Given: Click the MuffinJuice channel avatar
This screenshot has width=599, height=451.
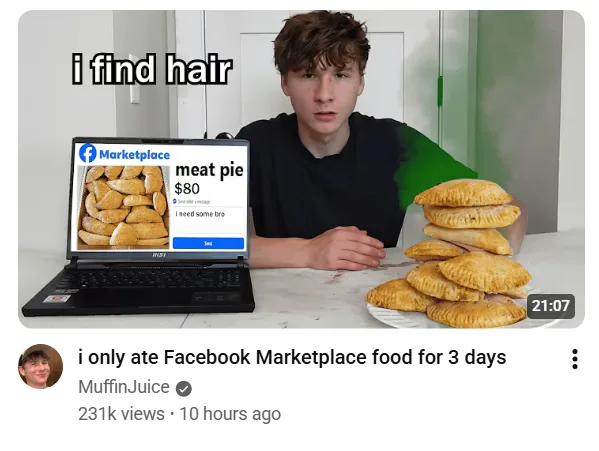Looking at the screenshot, I should point(40,367).
